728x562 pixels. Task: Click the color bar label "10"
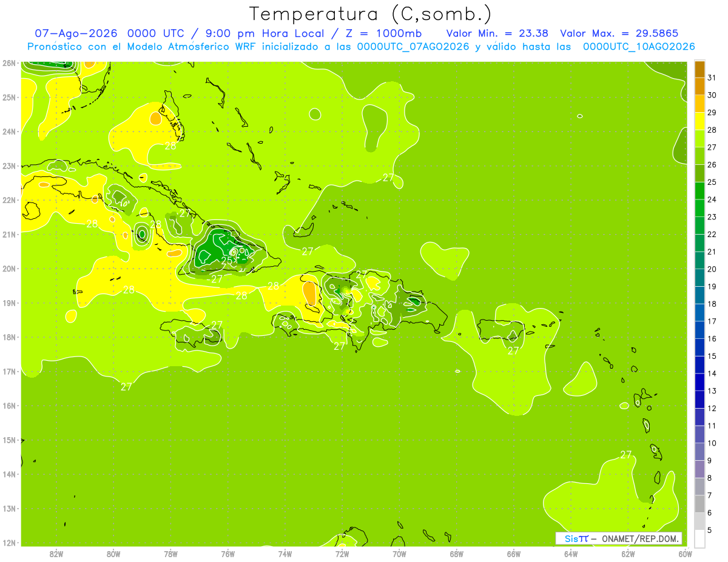(x=712, y=443)
